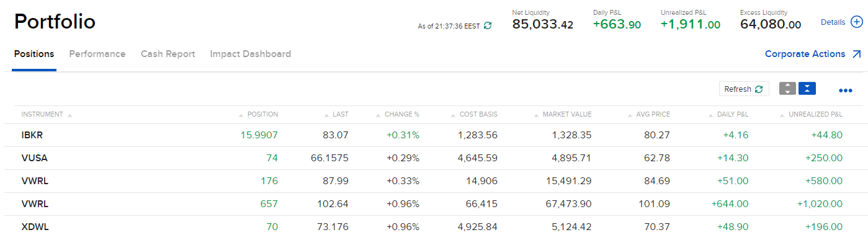This screenshot has height=240, width=868.
Task: Sort by the MARKET VALUE column header
Action: pos(562,114)
